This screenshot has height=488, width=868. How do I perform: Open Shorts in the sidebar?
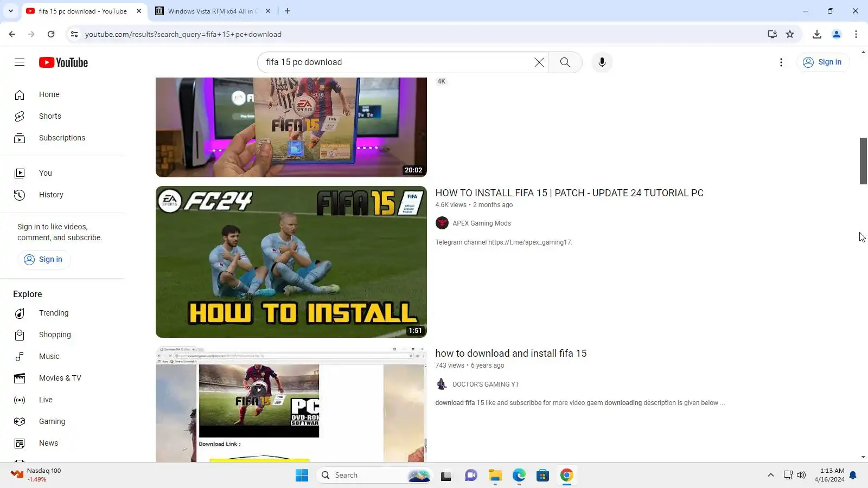63,116
